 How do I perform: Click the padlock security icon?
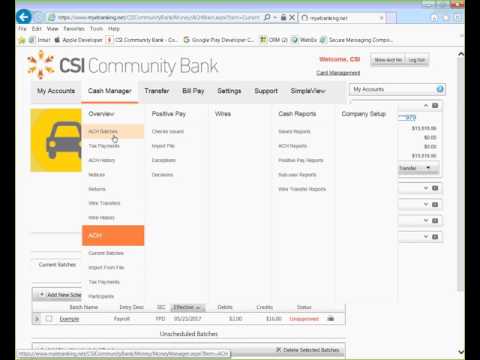(x=283, y=17)
